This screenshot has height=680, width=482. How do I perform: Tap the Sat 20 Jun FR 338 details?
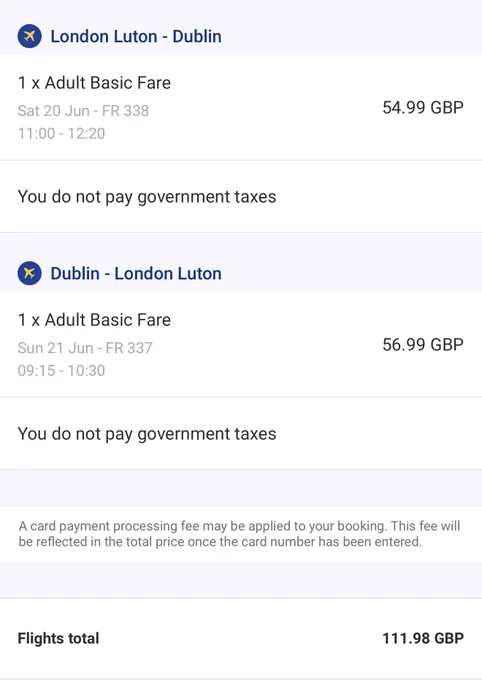[83, 111]
